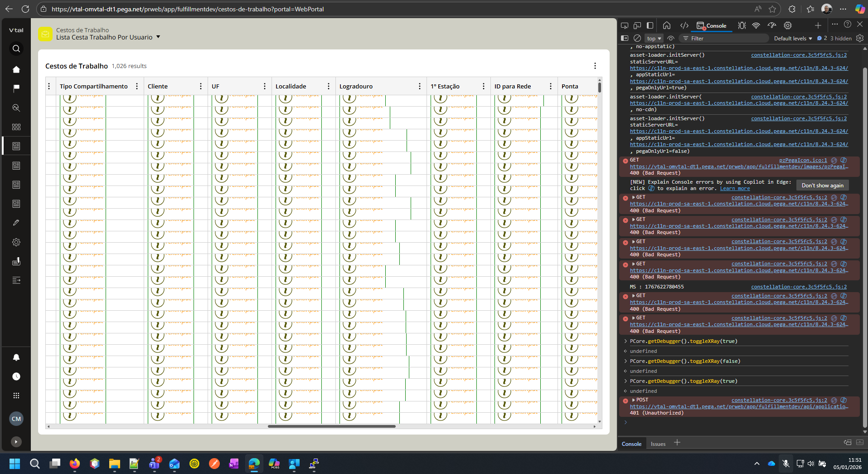Click the Learn more link
868x474 pixels.
click(735, 189)
